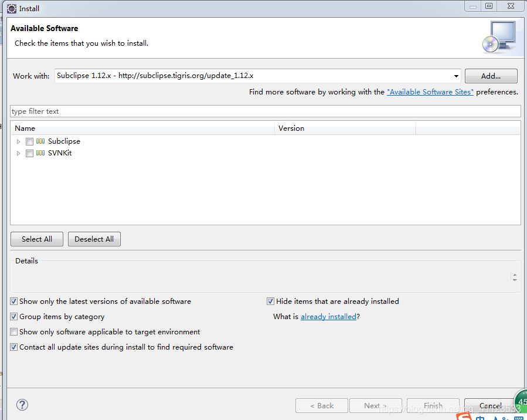Expand the Subclipse tree node
The height and width of the screenshot is (420, 527).
19,141
